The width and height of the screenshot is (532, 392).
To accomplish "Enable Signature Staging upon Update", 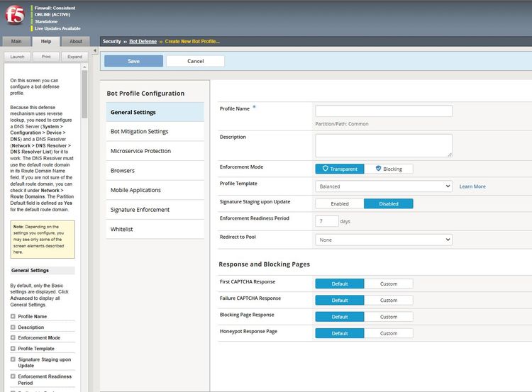I will tap(340, 203).
